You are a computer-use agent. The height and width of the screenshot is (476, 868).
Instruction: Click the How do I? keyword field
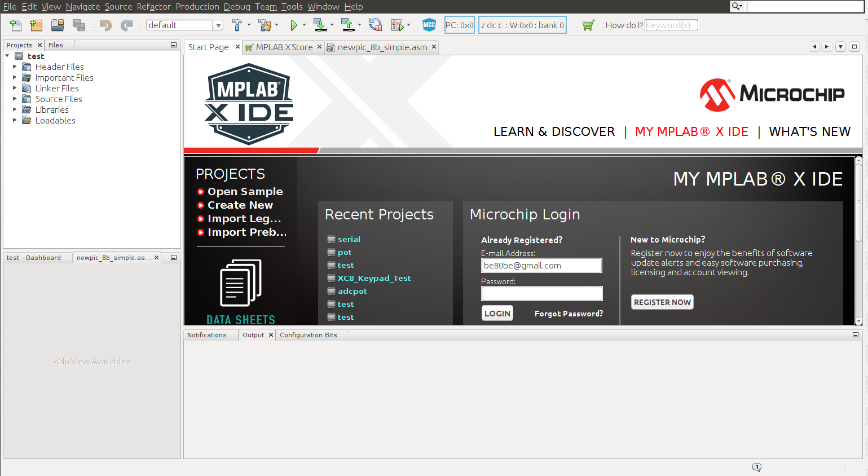pyautogui.click(x=671, y=25)
